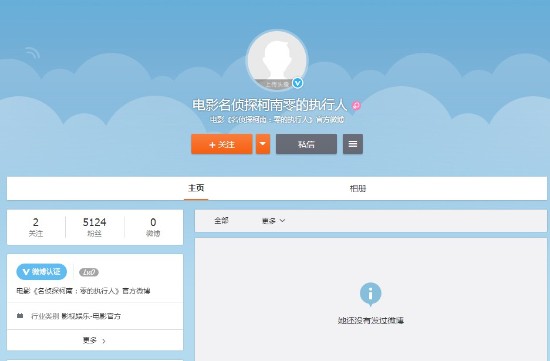This screenshot has height=361, width=550.
Task: Click the 上传头像 overlay on the avatar
Action: [277, 84]
